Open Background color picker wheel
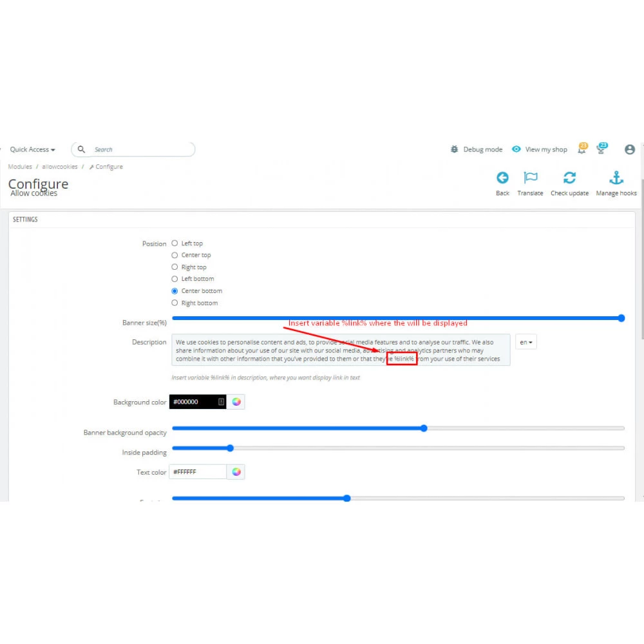Image resolution: width=644 pixels, height=644 pixels. pyautogui.click(x=236, y=402)
